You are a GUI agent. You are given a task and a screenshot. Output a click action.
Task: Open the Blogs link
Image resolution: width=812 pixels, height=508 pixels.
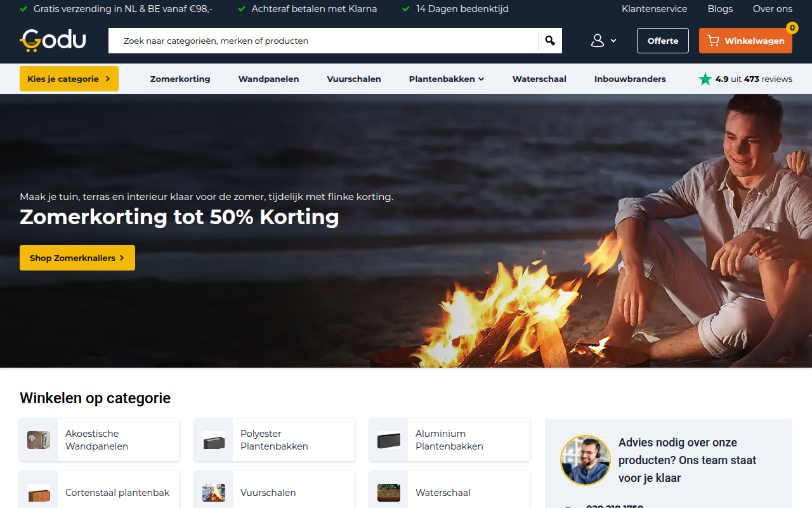click(x=720, y=9)
